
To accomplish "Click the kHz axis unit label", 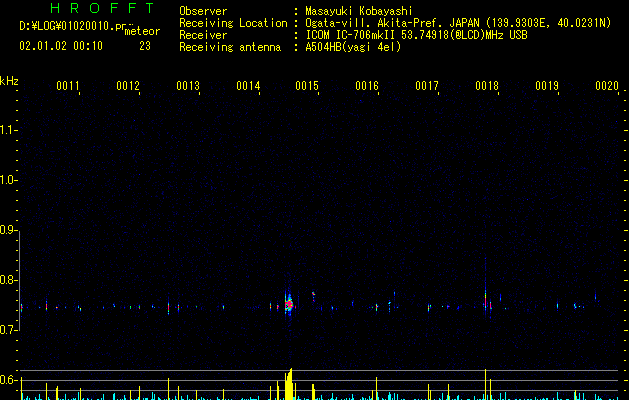I will coord(9,81).
